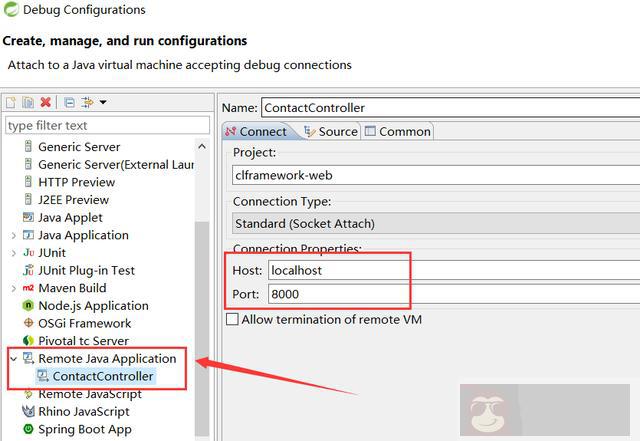This screenshot has height=441, width=640.
Task: Open the filter toolbar dropdown arrow
Action: pos(103,102)
